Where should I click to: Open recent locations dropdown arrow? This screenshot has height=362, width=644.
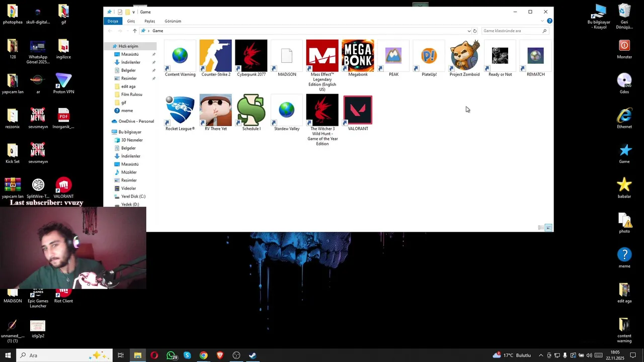click(127, 31)
